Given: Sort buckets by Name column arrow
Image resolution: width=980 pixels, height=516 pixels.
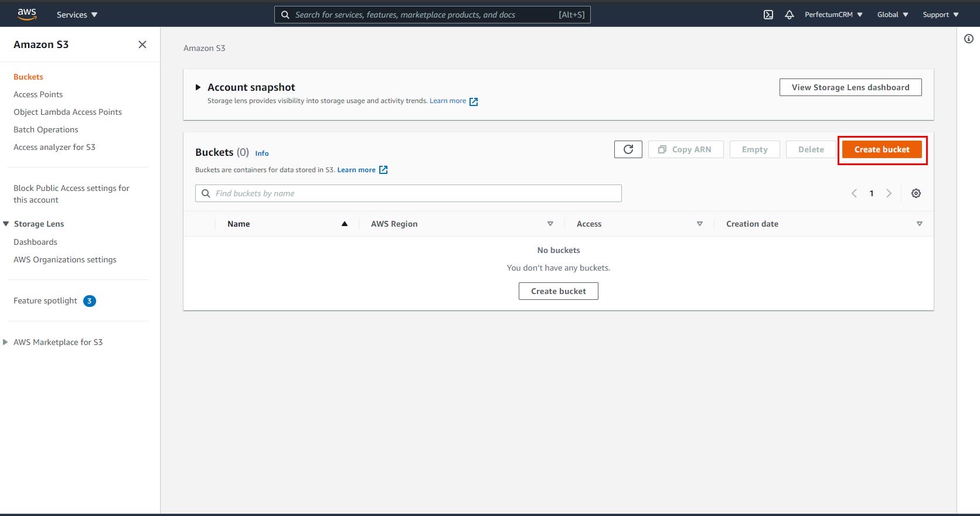Looking at the screenshot, I should pyautogui.click(x=345, y=224).
